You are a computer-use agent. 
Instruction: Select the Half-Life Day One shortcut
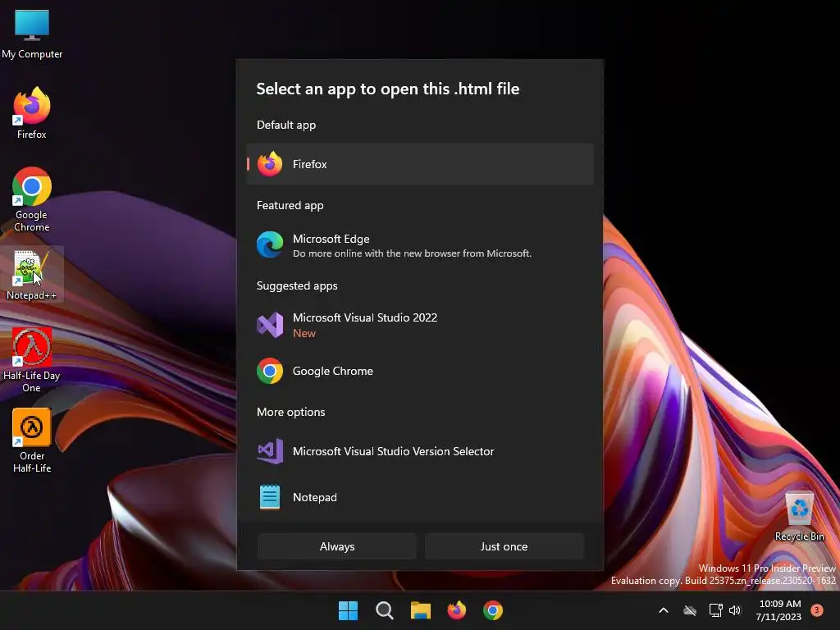coord(32,360)
